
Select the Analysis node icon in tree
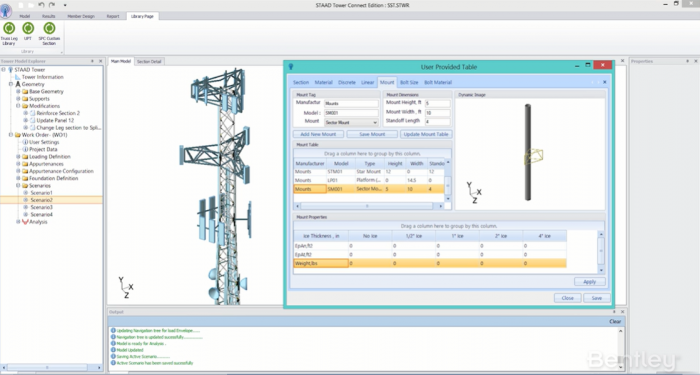(25, 222)
